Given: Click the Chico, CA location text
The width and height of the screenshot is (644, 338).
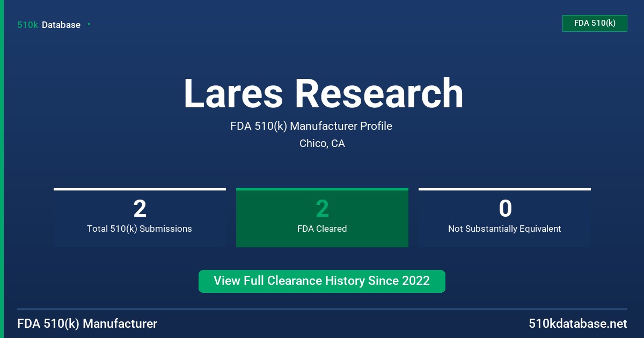Looking at the screenshot, I should click(322, 144).
